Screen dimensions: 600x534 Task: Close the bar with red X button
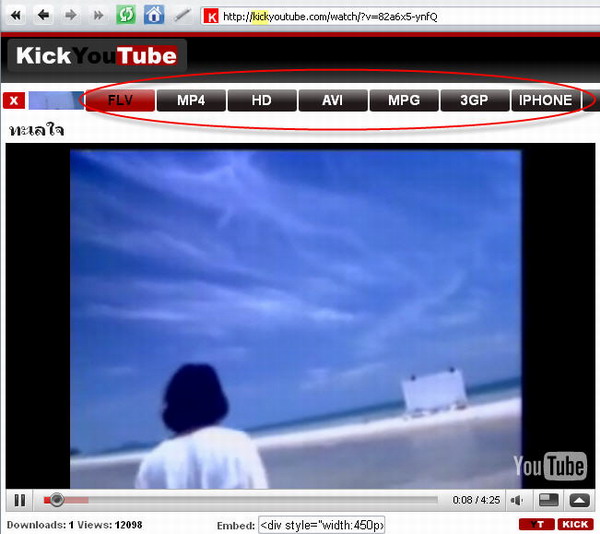pos(14,101)
